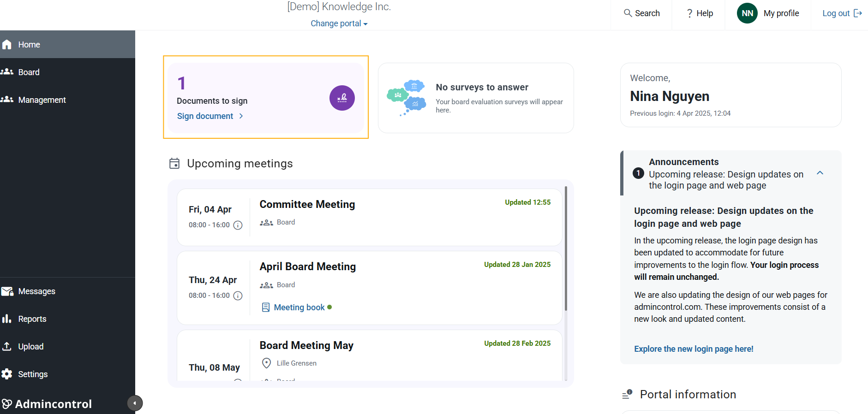The width and height of the screenshot is (868, 414).
Task: Click the Lille Grensen location pin icon
Action: click(266, 363)
